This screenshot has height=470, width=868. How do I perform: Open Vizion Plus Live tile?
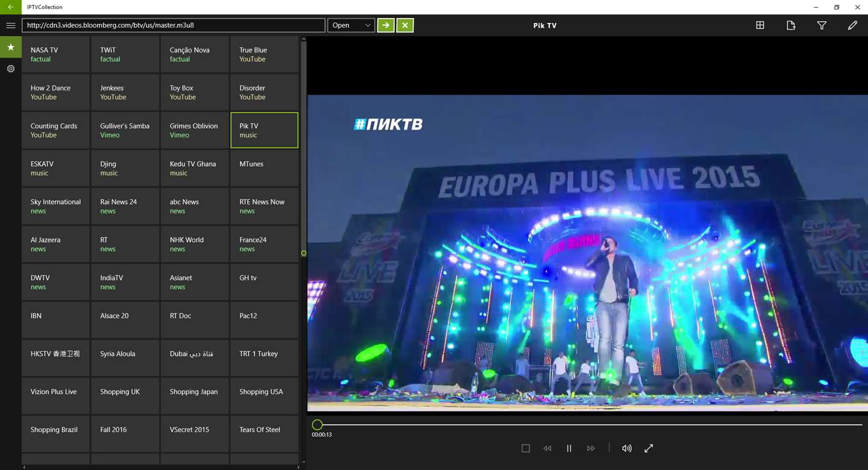[55, 396]
